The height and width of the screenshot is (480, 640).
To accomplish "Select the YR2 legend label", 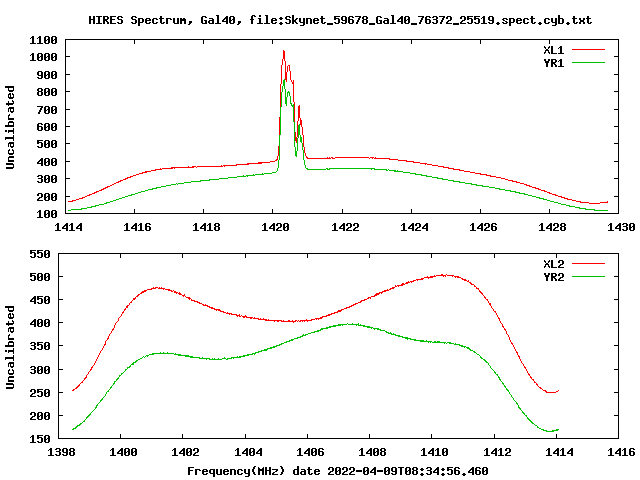I will pyautogui.click(x=553, y=277).
